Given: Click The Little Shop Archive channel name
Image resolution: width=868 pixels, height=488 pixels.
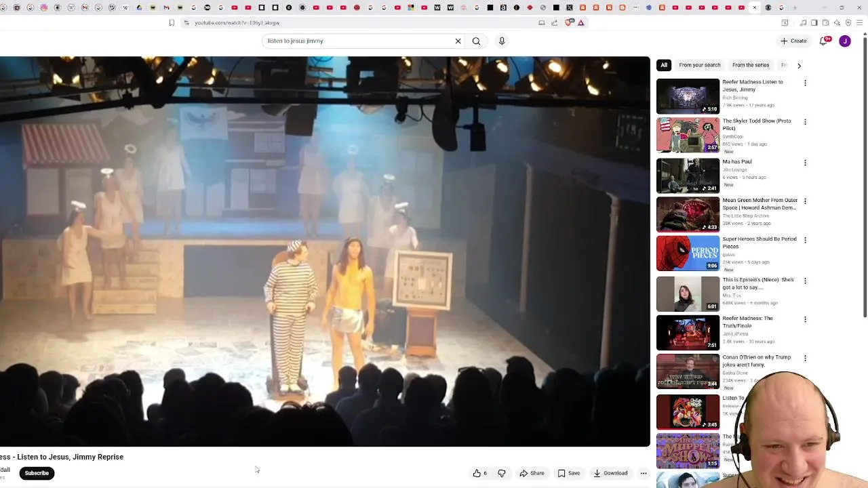Looking at the screenshot, I should (x=745, y=216).
